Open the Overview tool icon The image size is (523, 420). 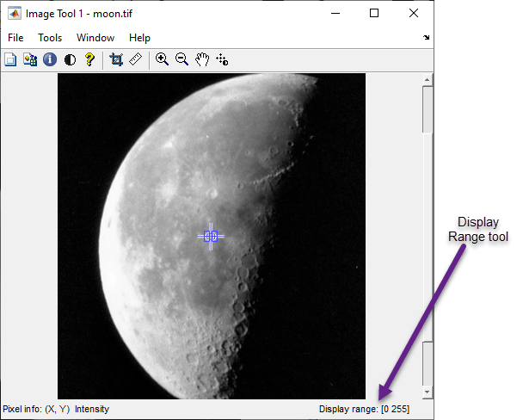click(x=10, y=60)
